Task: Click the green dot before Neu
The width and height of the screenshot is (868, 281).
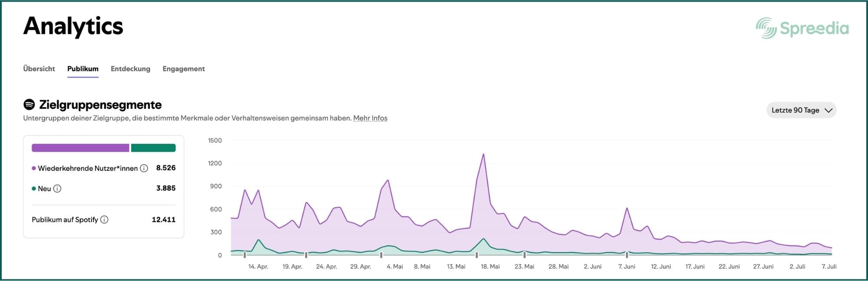Action: click(34, 189)
